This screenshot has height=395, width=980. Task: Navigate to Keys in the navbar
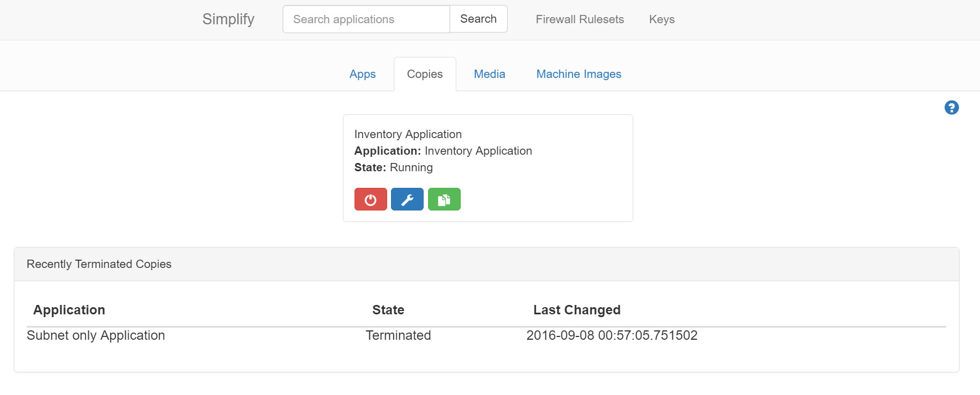[x=661, y=19]
